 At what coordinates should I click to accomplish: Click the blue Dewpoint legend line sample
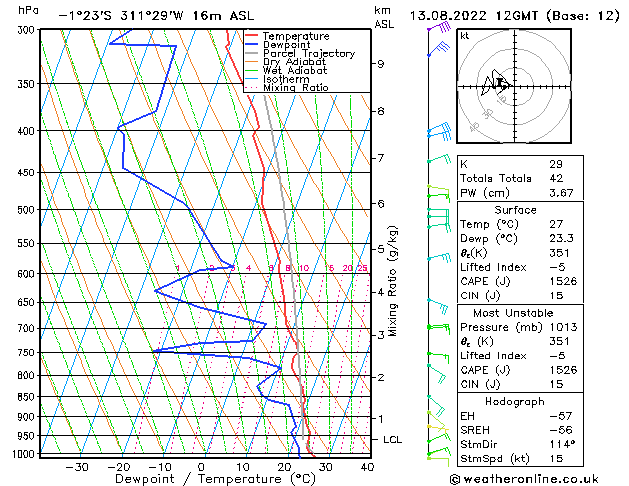pos(251,44)
